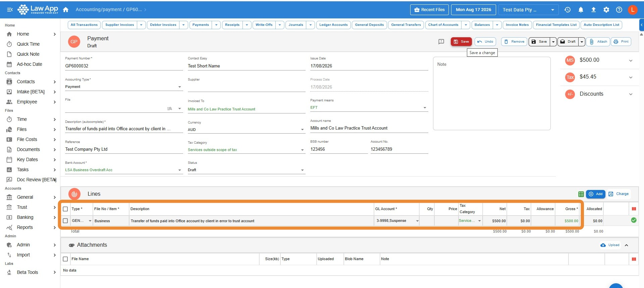The width and height of the screenshot is (644, 288).
Task: Click the Recent Files button
Action: (x=429, y=10)
